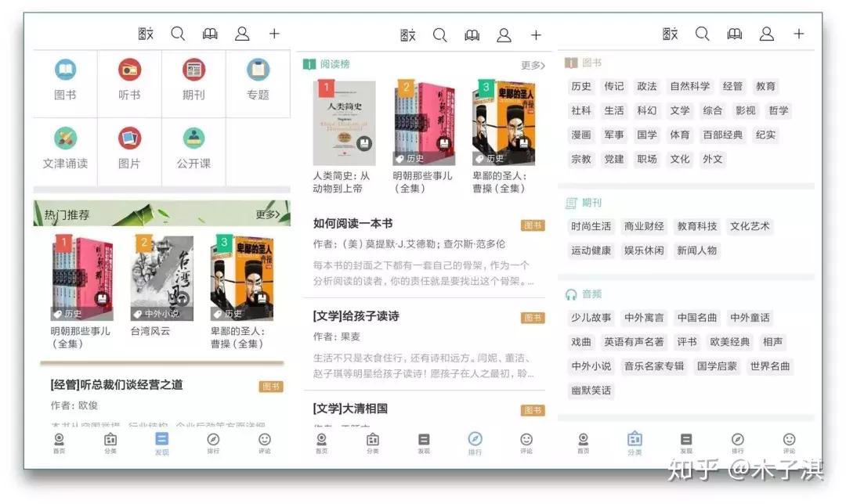Open the user profile icon at top
The image size is (846, 504).
pos(242,34)
